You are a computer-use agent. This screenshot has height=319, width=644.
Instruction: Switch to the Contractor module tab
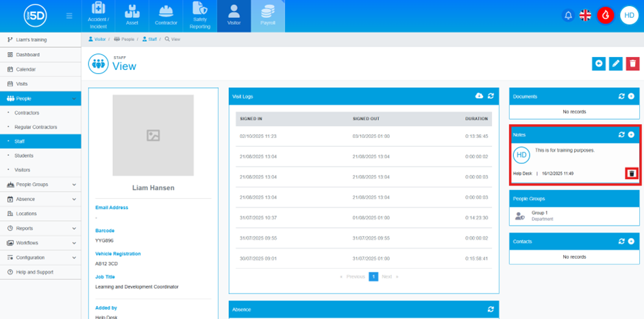(165, 16)
